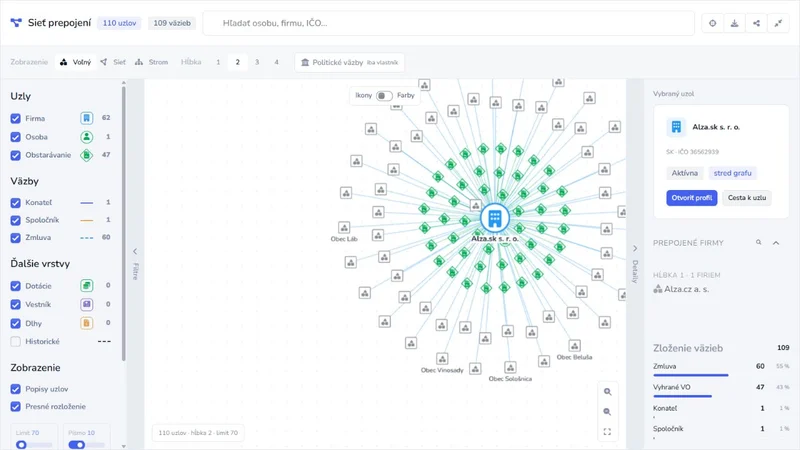The height and width of the screenshot is (450, 800).
Task: Set Hĺbka depth to 4
Action: pos(276,62)
